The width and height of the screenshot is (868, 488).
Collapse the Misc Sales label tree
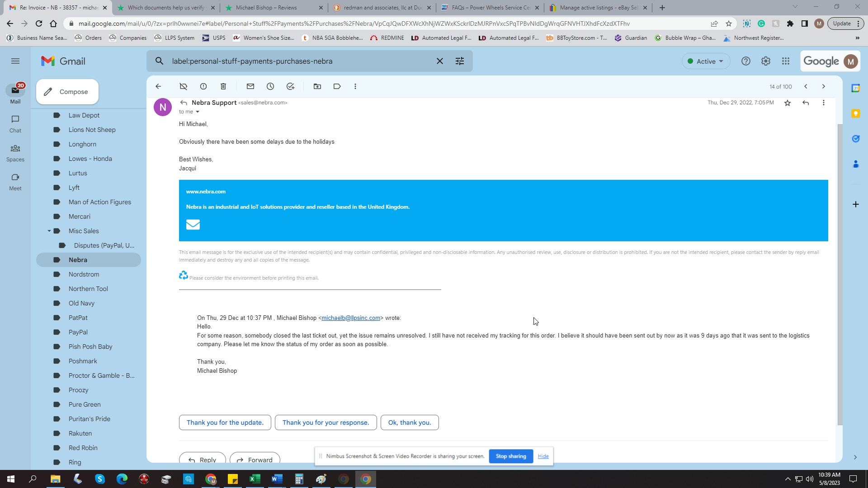[49, 231]
